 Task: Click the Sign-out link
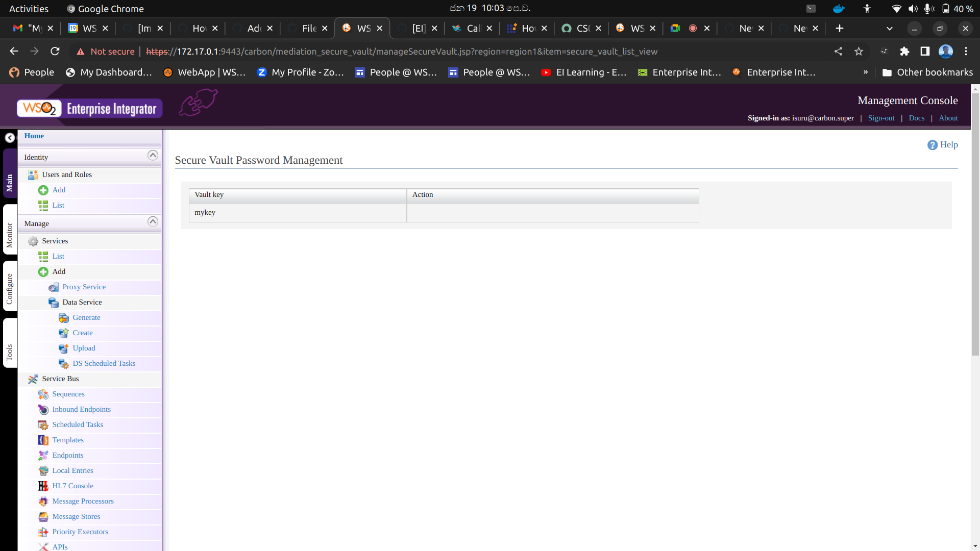pyautogui.click(x=881, y=118)
